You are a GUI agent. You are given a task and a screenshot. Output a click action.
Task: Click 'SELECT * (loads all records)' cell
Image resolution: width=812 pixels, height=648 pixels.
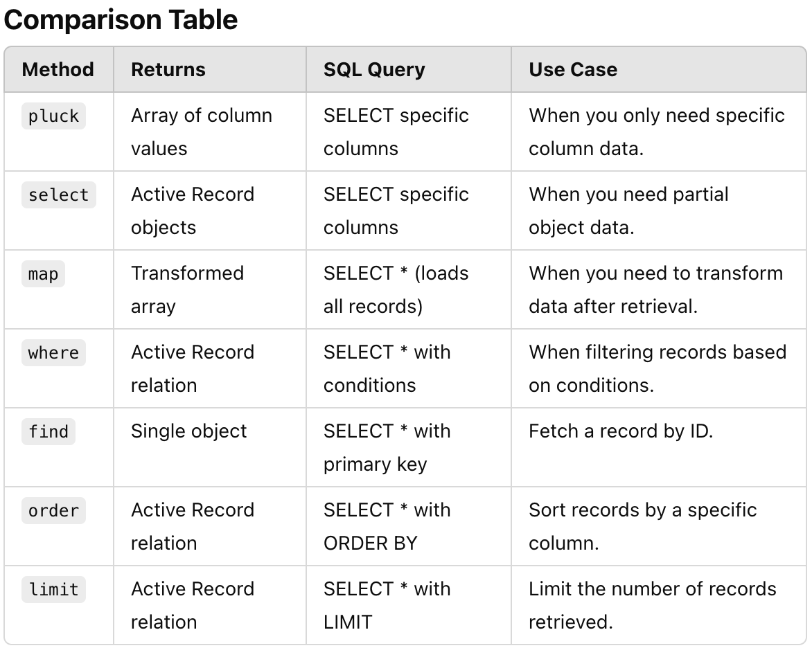coord(396,289)
